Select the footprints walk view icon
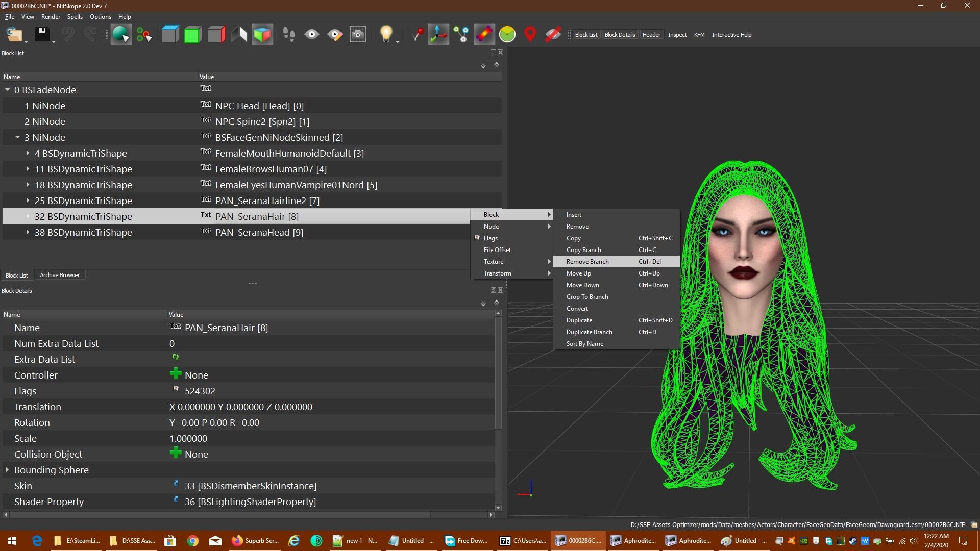Image resolution: width=980 pixels, height=551 pixels. [x=289, y=35]
